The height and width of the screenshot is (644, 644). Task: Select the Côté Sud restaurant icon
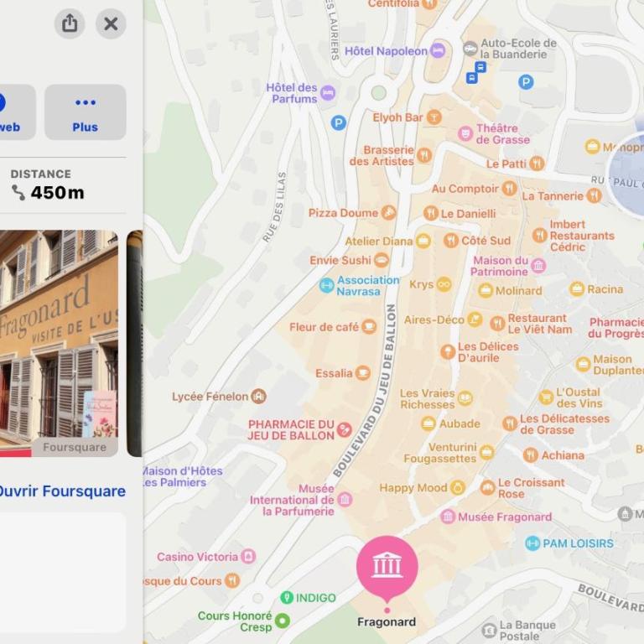coord(451,241)
